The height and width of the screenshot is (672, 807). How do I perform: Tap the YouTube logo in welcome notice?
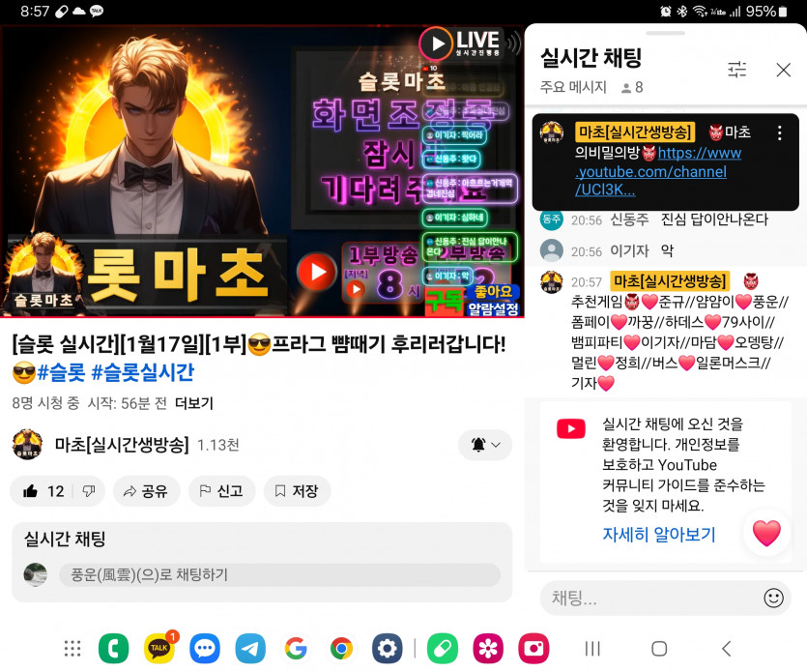(571, 428)
